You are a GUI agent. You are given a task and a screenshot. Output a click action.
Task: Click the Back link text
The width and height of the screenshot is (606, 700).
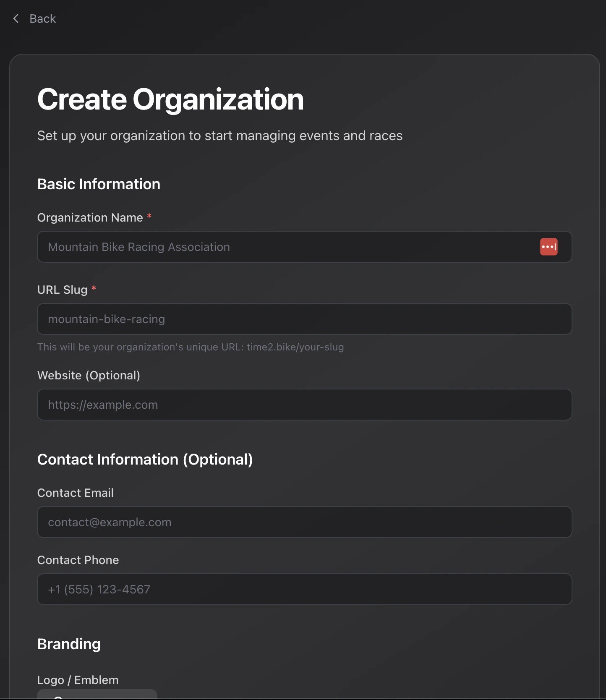pos(42,19)
